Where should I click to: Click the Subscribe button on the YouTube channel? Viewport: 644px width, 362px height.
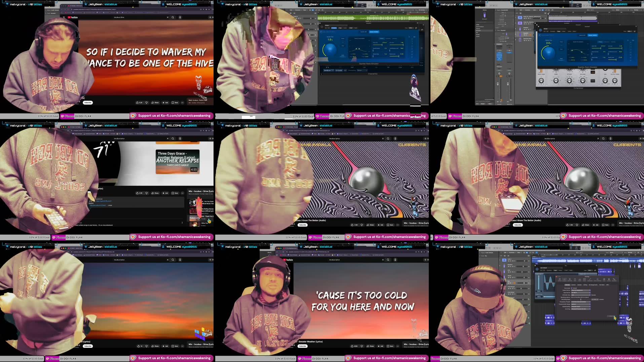pos(87,102)
